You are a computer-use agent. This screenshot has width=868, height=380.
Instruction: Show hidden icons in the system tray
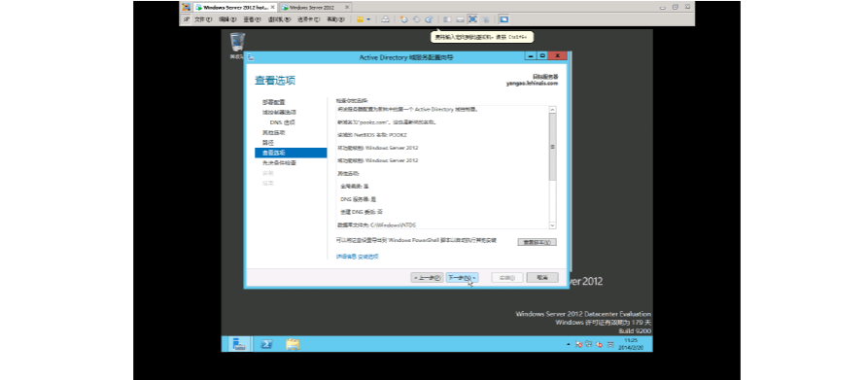coord(568,344)
